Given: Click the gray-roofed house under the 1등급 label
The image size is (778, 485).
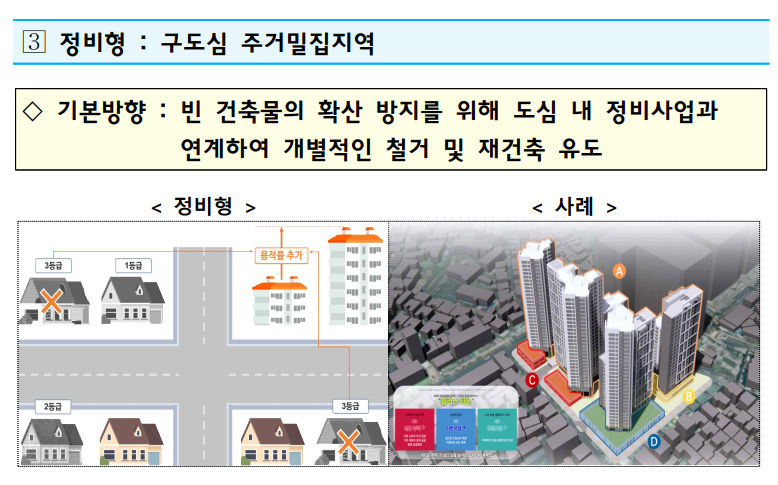Looking at the screenshot, I should [x=132, y=300].
